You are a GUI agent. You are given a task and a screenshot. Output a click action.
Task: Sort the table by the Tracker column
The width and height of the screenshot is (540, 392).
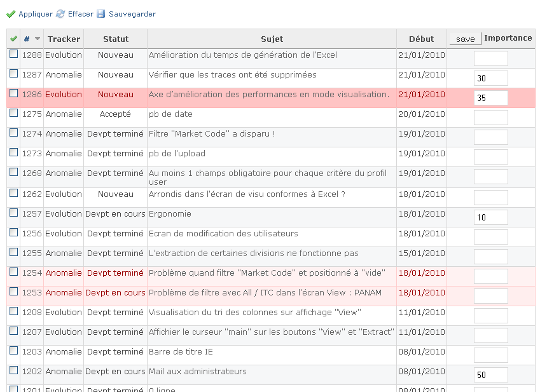(x=64, y=39)
